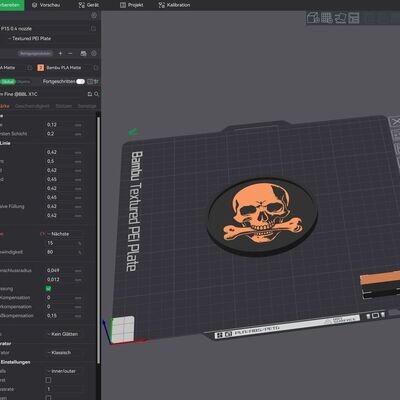Open the Kein Glätten ironing dropdown
The width and height of the screenshot is (400, 400).
(63, 334)
